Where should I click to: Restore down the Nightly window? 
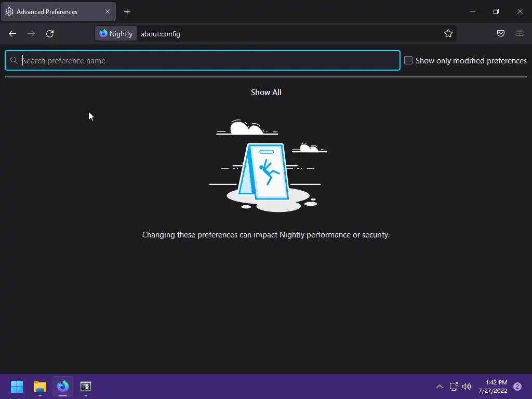(x=496, y=11)
